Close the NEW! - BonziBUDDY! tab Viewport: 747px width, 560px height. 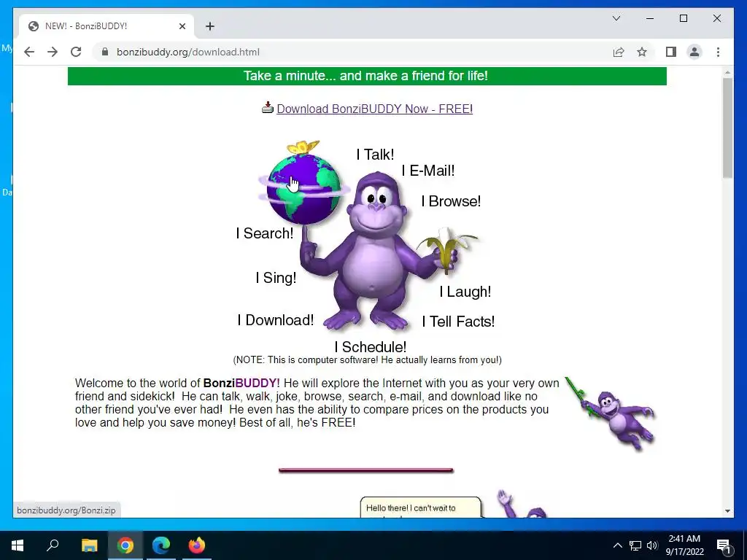pyautogui.click(x=182, y=26)
